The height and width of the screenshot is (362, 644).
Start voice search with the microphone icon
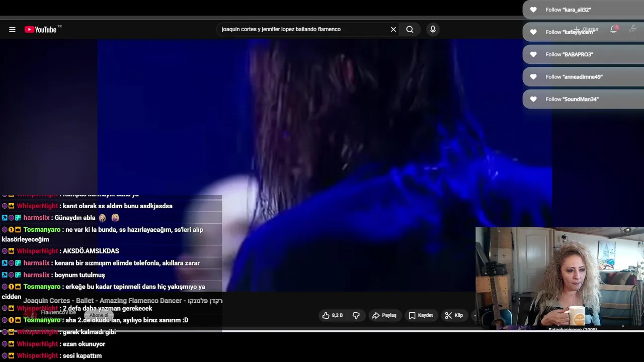coord(433,29)
